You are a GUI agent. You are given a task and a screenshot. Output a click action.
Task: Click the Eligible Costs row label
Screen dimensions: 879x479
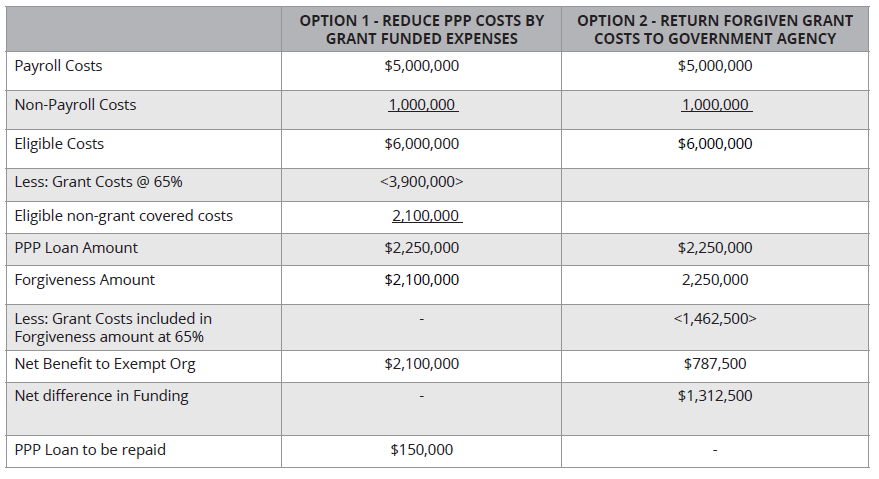tap(59, 144)
